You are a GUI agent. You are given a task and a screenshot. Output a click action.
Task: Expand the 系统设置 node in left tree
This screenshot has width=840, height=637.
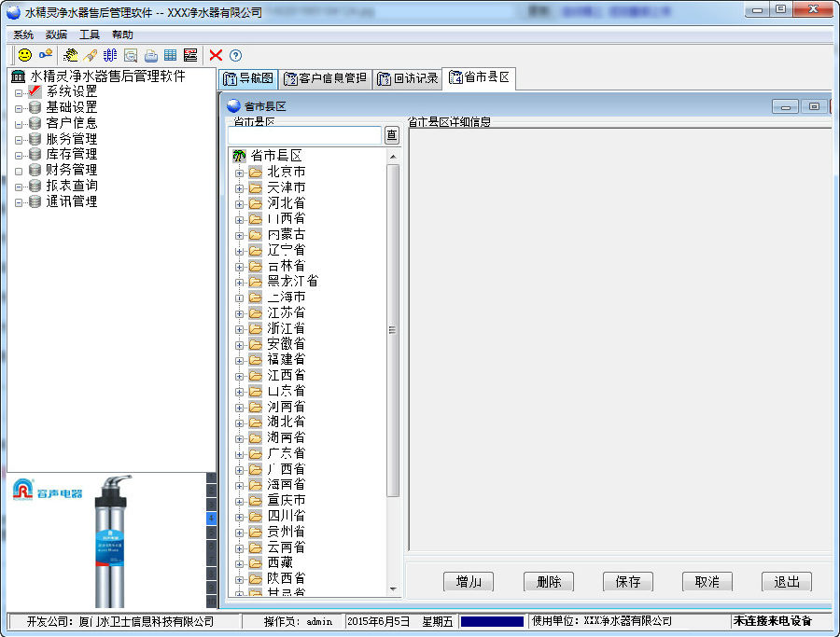click(x=19, y=93)
